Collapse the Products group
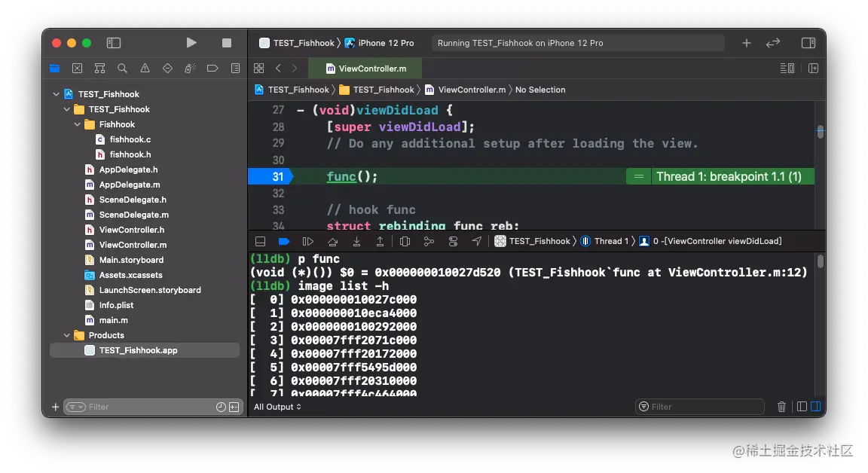The width and height of the screenshot is (868, 473). click(x=66, y=335)
